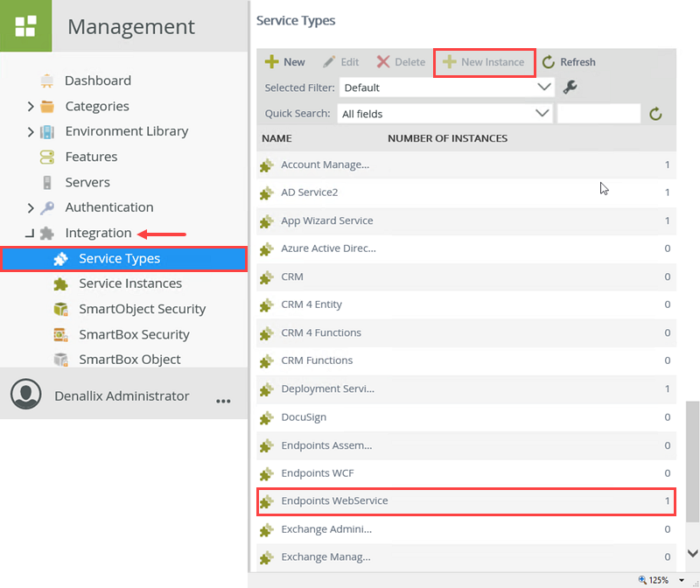
Task: Select the CRM Functions row
Action: tap(466, 360)
